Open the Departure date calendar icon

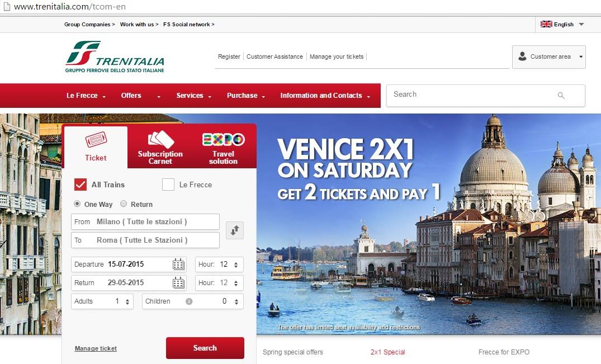point(178,264)
